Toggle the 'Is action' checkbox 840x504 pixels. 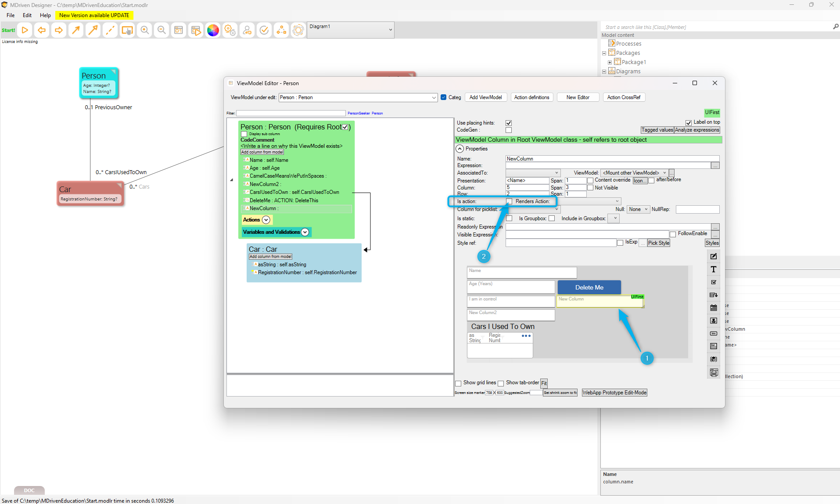click(x=509, y=201)
